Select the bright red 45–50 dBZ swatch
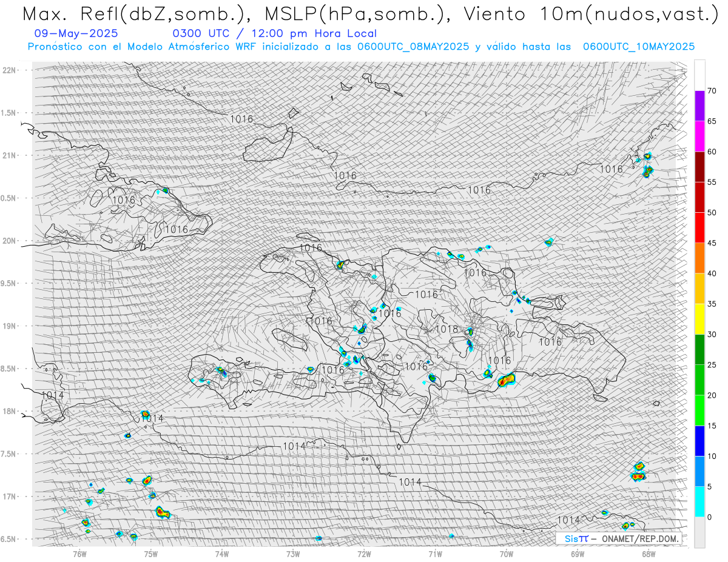The image size is (728, 562). coord(699,228)
